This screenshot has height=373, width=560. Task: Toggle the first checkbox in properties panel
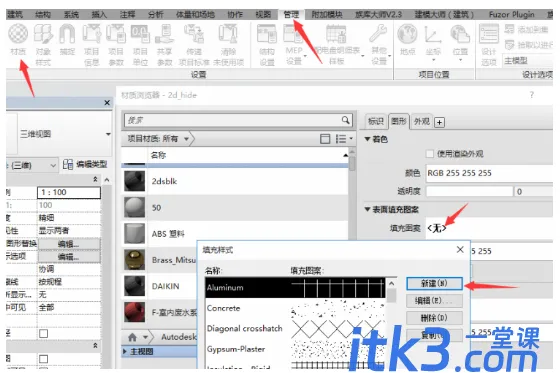[44, 333]
